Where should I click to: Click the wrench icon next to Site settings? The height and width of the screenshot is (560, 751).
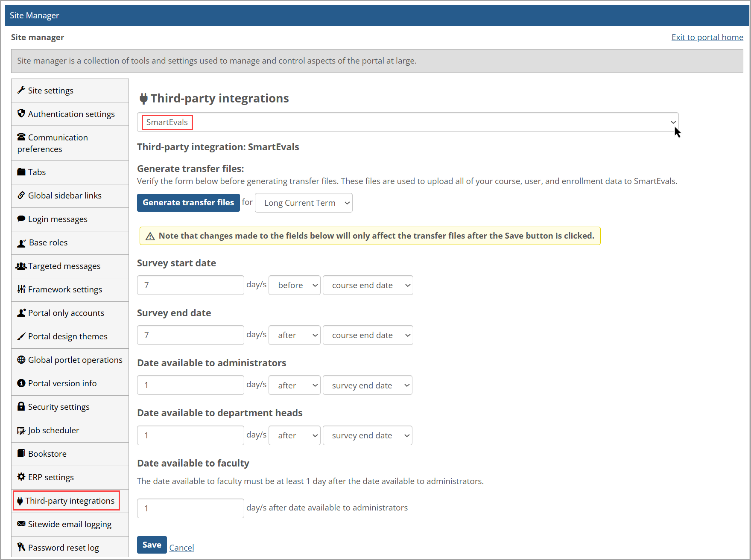pos(21,90)
